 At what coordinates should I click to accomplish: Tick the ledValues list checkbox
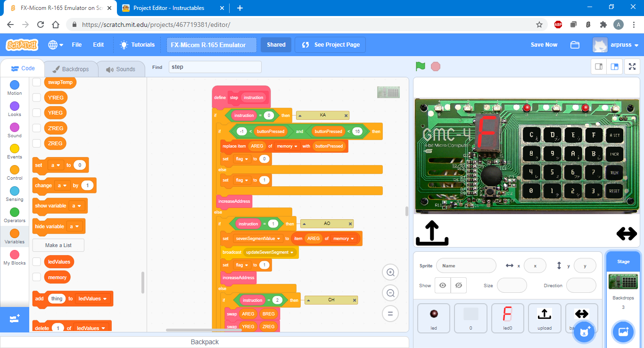(x=36, y=262)
